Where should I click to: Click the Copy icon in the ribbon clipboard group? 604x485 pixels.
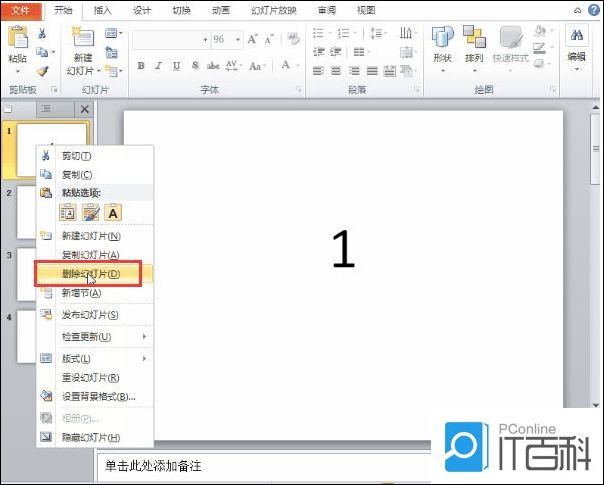[42, 52]
